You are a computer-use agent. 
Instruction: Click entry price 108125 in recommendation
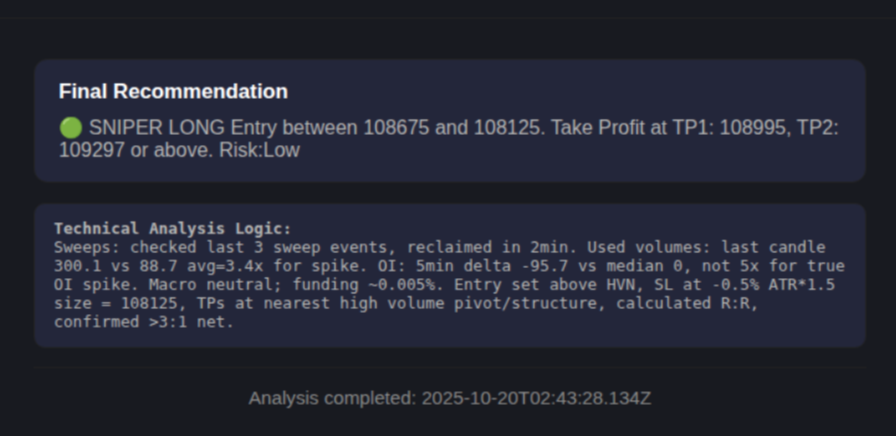(507, 127)
